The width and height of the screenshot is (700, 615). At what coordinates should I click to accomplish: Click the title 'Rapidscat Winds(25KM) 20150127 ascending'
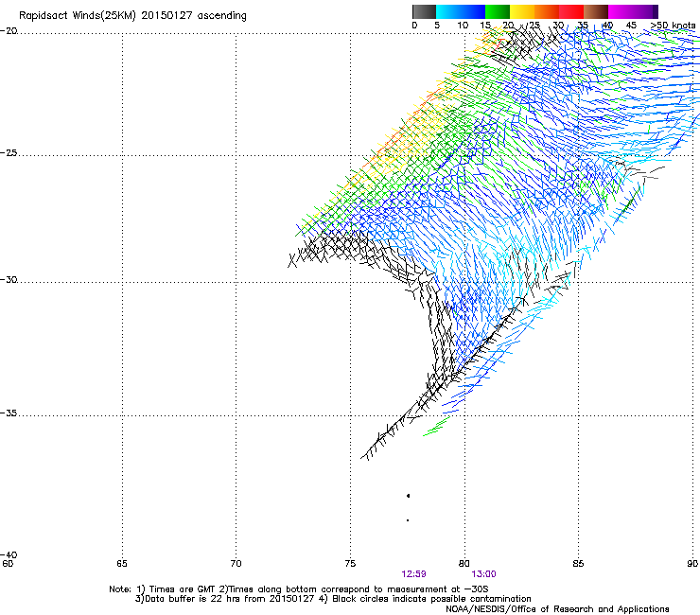(x=132, y=16)
